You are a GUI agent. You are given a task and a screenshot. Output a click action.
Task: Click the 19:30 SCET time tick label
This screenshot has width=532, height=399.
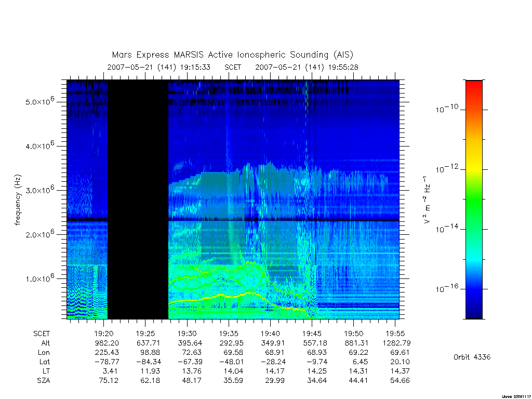187,334
